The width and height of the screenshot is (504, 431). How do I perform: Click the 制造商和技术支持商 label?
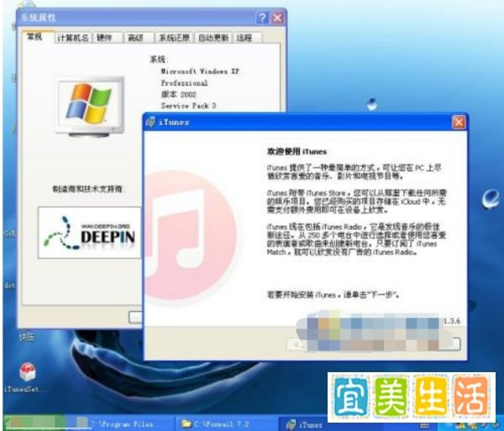pos(87,189)
